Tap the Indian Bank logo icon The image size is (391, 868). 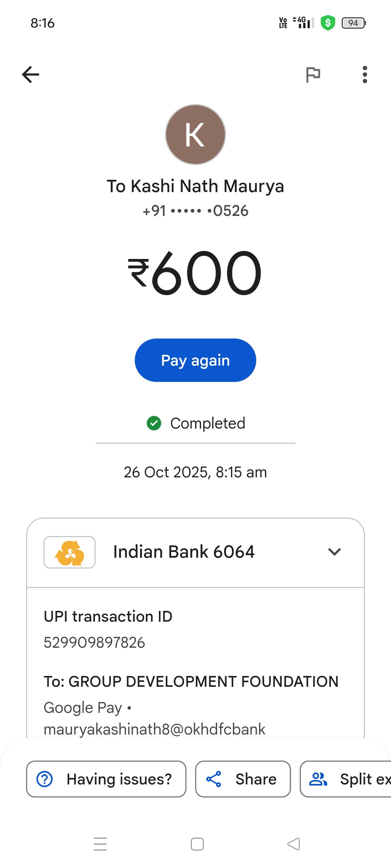click(x=70, y=552)
